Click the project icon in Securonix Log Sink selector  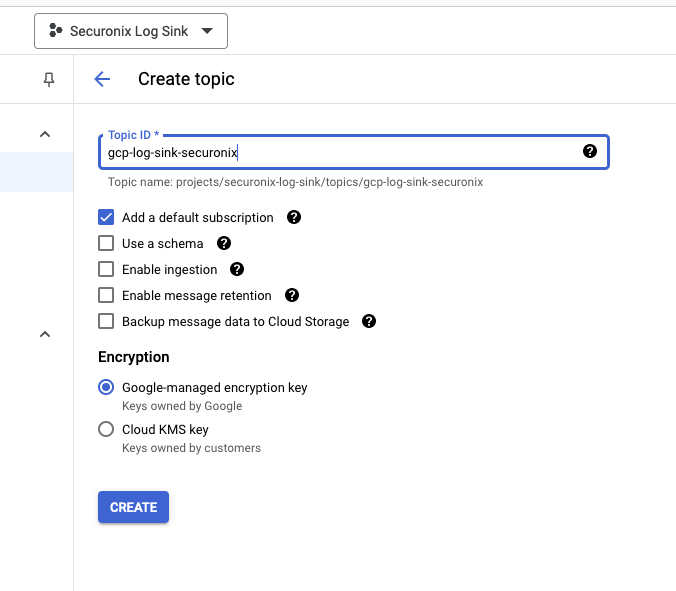click(56, 31)
